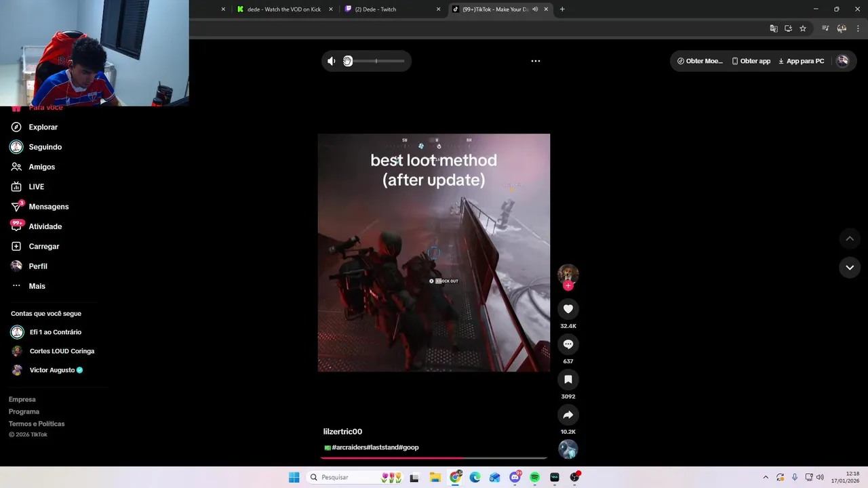Open Amigos in the sidebar

click(x=41, y=167)
